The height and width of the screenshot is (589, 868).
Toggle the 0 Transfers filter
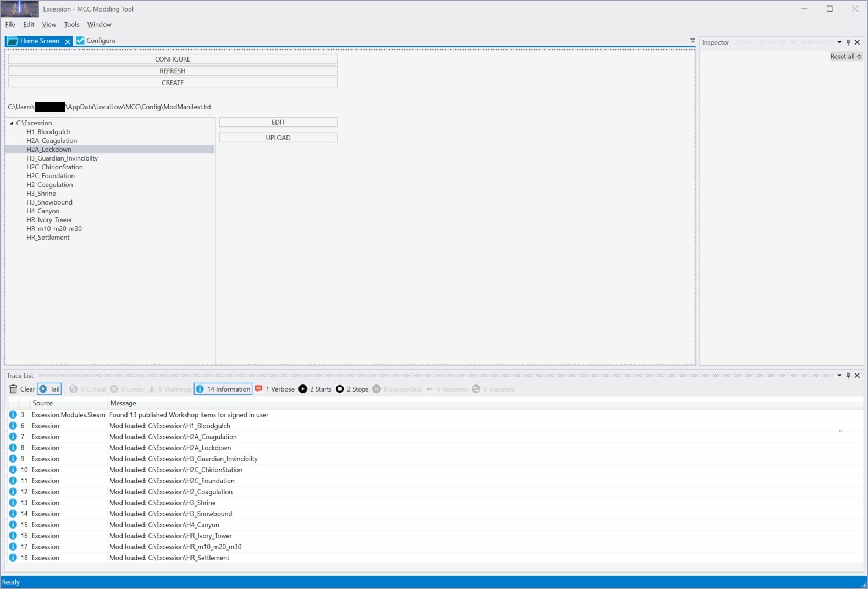pyautogui.click(x=493, y=389)
